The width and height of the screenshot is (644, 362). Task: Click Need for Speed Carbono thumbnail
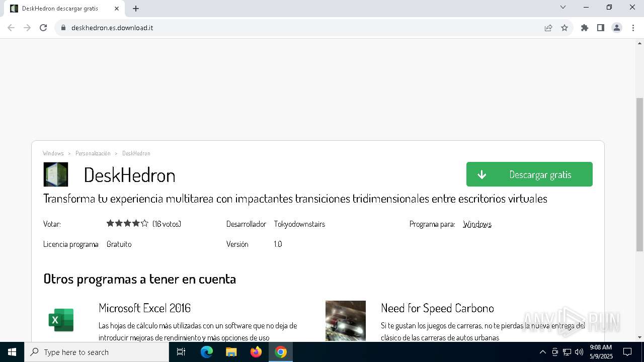[346, 321]
